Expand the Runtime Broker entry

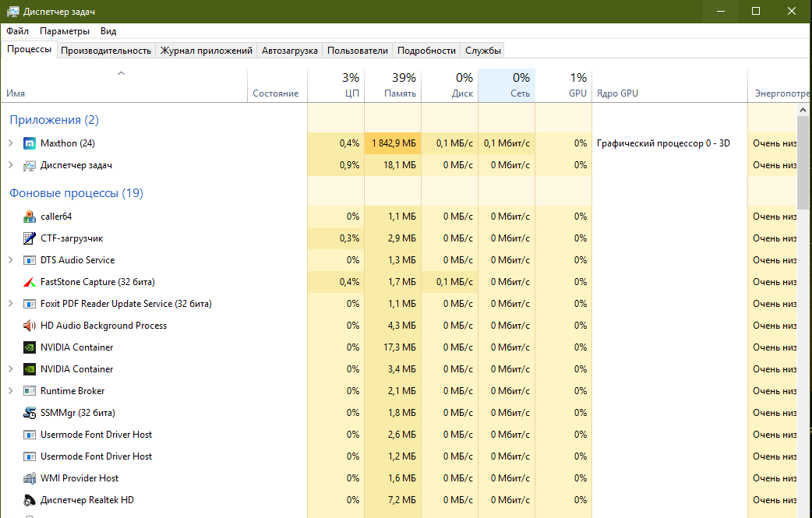click(x=11, y=391)
